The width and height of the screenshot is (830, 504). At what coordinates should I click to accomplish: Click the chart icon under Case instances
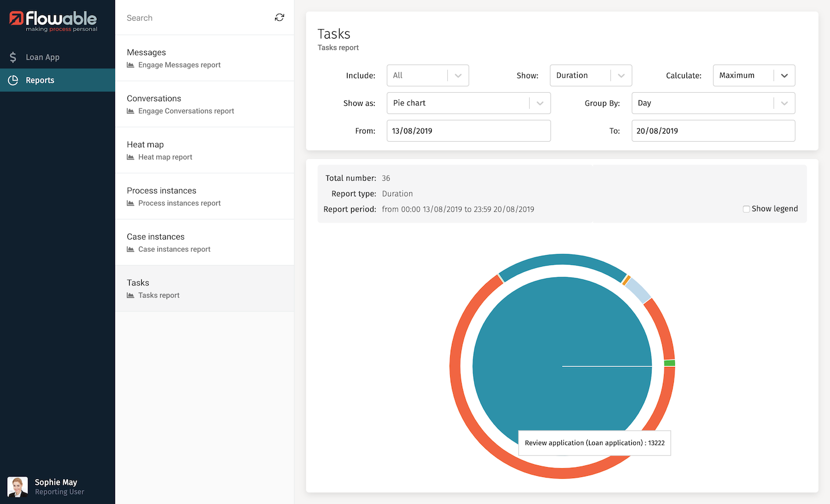click(131, 249)
